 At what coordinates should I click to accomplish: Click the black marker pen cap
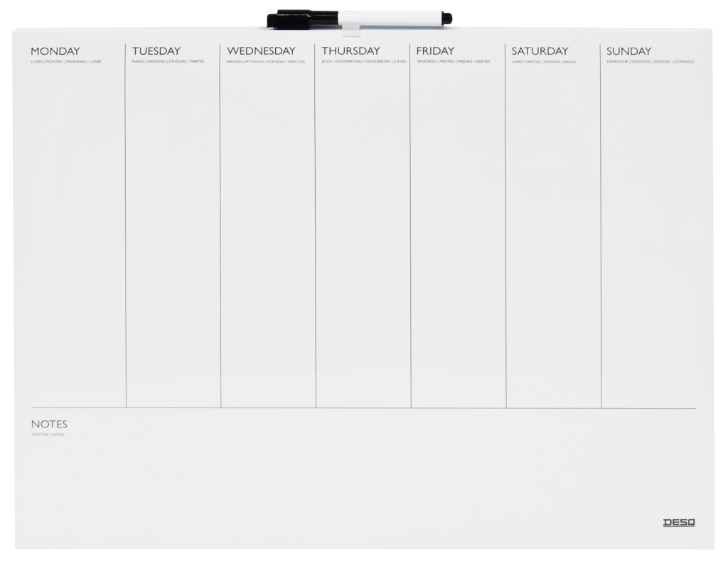[x=301, y=19]
